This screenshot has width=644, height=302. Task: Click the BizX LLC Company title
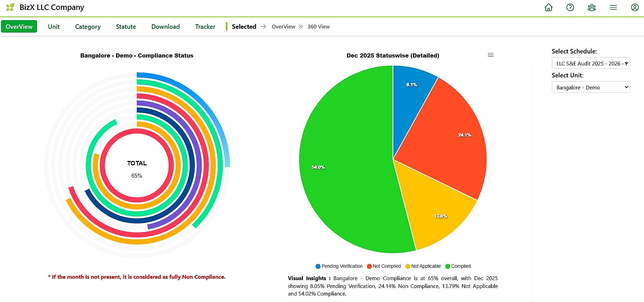52,7
